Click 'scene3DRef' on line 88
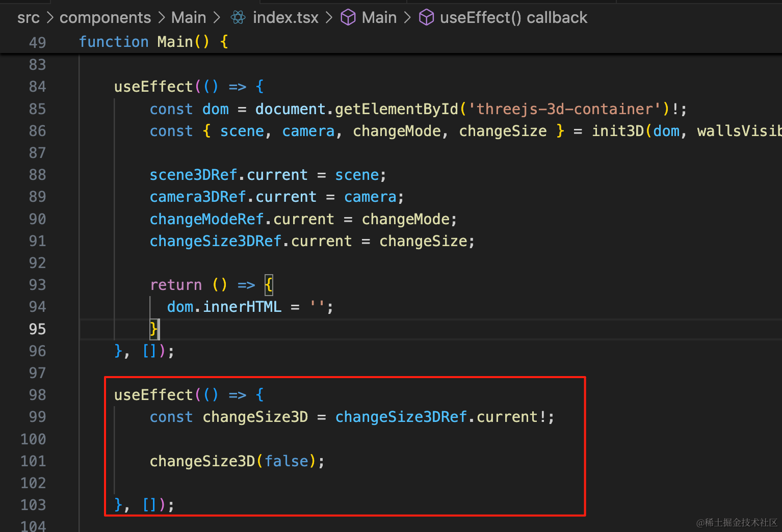 193,175
